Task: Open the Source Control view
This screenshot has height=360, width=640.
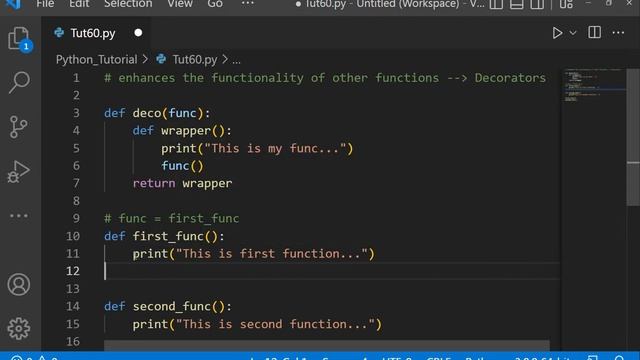Action: tap(19, 127)
